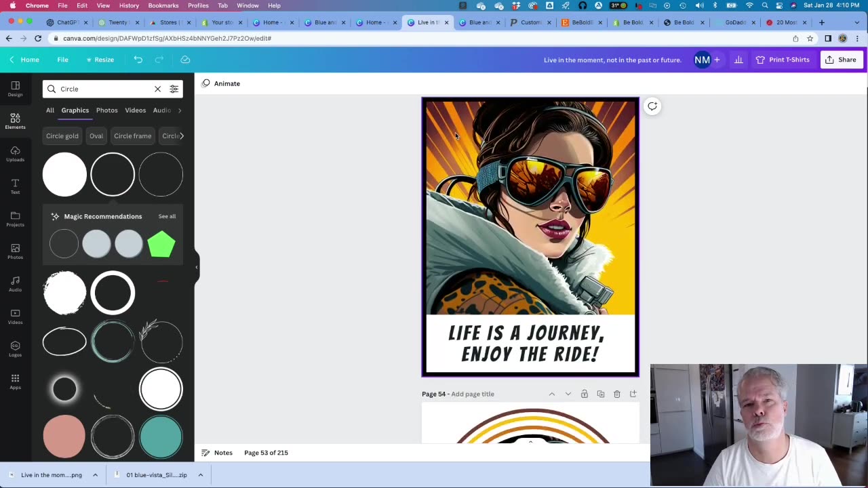The image size is (868, 488).
Task: Lock page 54 using the lock icon
Action: pyautogui.click(x=585, y=394)
